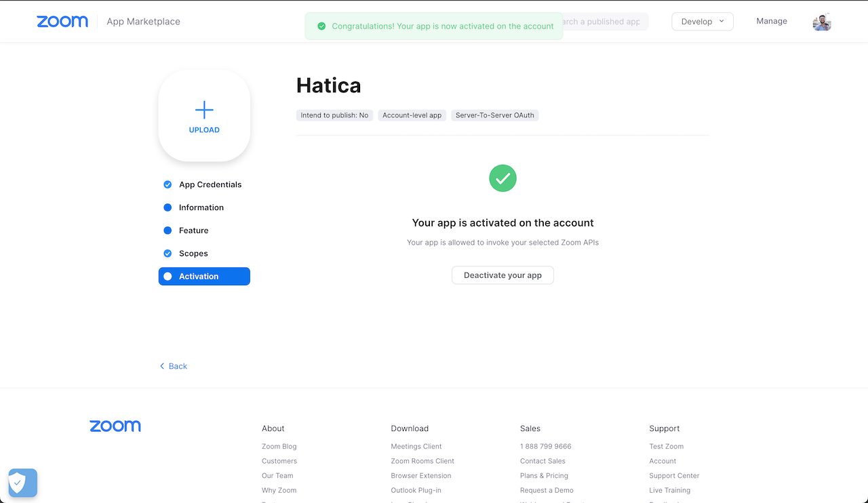Click the Zoom logo in header

62,22
